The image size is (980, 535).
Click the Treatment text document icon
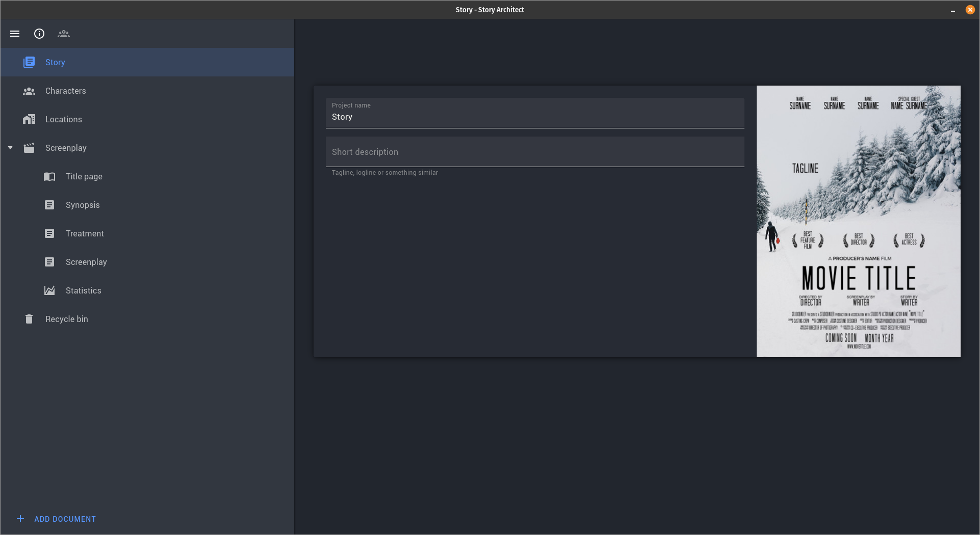pyautogui.click(x=49, y=233)
